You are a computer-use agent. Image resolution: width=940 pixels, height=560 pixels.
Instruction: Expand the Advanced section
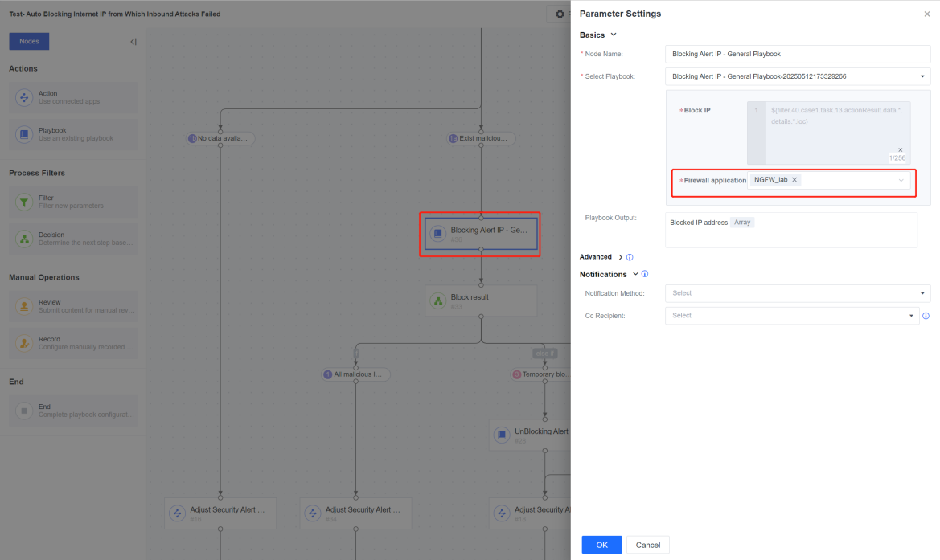click(621, 257)
